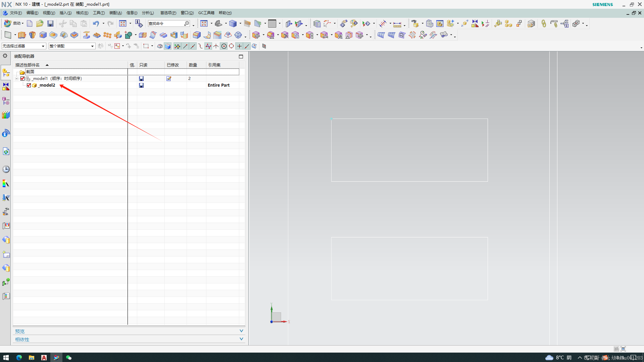
Task: Uncheck the _model1 assembly checkbox
Action: click(x=22, y=79)
